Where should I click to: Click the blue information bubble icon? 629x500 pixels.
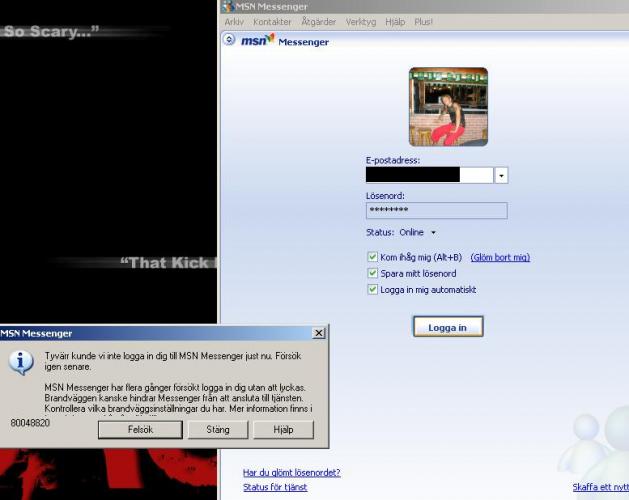(x=21, y=362)
